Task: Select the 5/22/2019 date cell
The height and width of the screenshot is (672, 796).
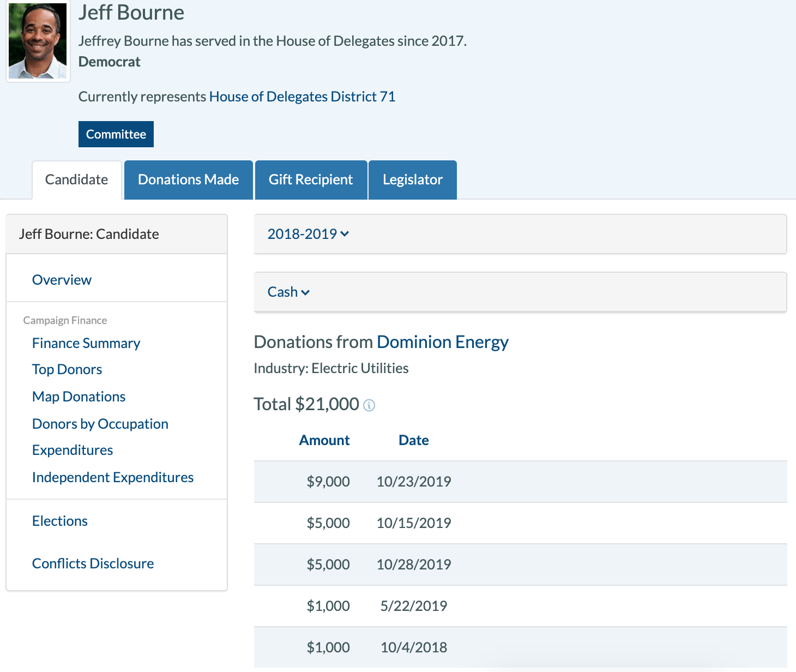Action: [414, 606]
